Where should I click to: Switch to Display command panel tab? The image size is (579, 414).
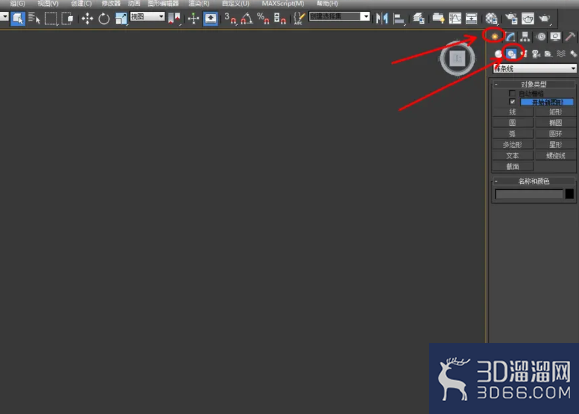(x=555, y=36)
